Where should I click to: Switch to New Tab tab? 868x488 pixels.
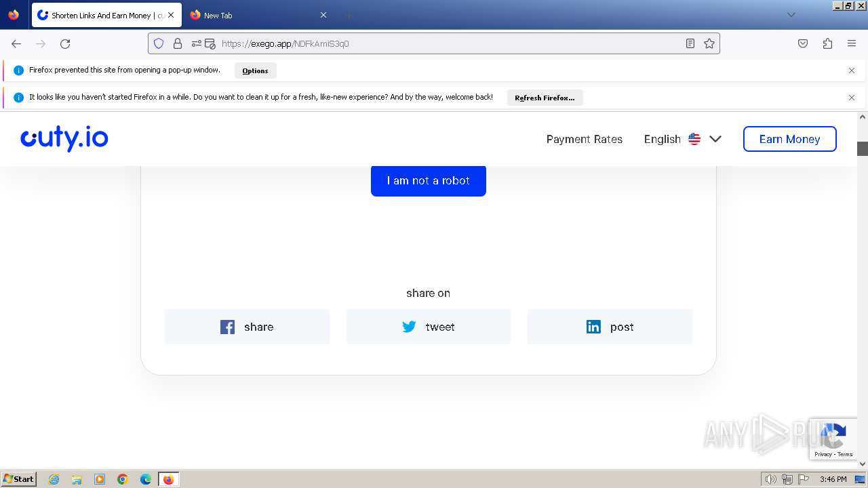(258, 15)
